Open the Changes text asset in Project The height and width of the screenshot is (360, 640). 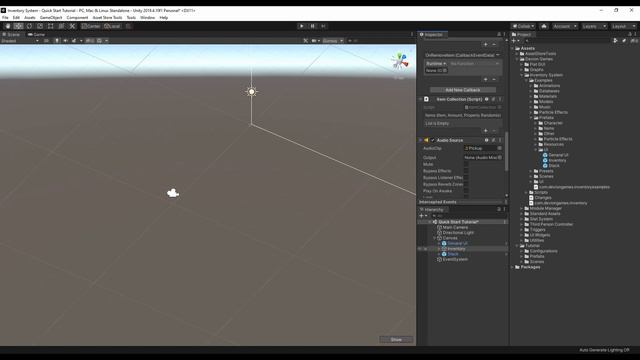[x=543, y=198]
